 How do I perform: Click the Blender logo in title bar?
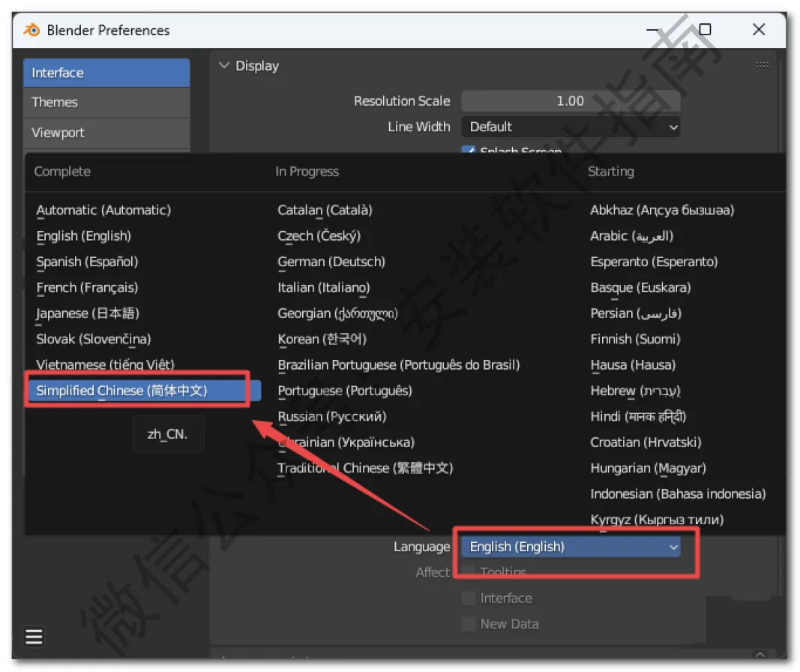point(31,30)
